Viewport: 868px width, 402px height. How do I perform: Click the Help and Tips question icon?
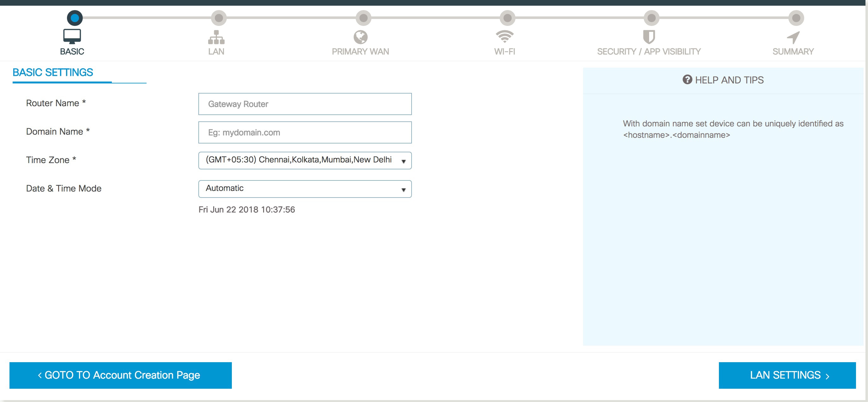[x=687, y=80]
